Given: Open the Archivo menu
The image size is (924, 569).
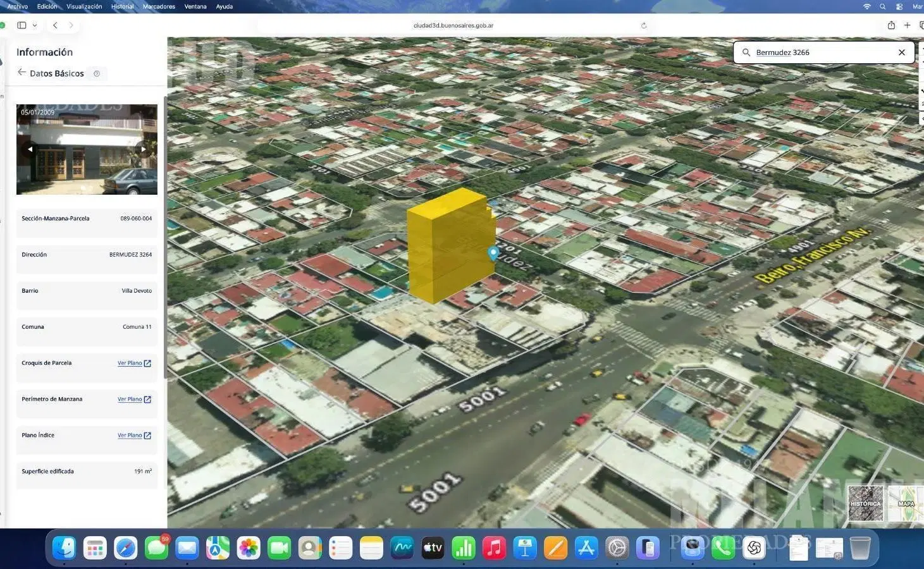Looking at the screenshot, I should 17,6.
